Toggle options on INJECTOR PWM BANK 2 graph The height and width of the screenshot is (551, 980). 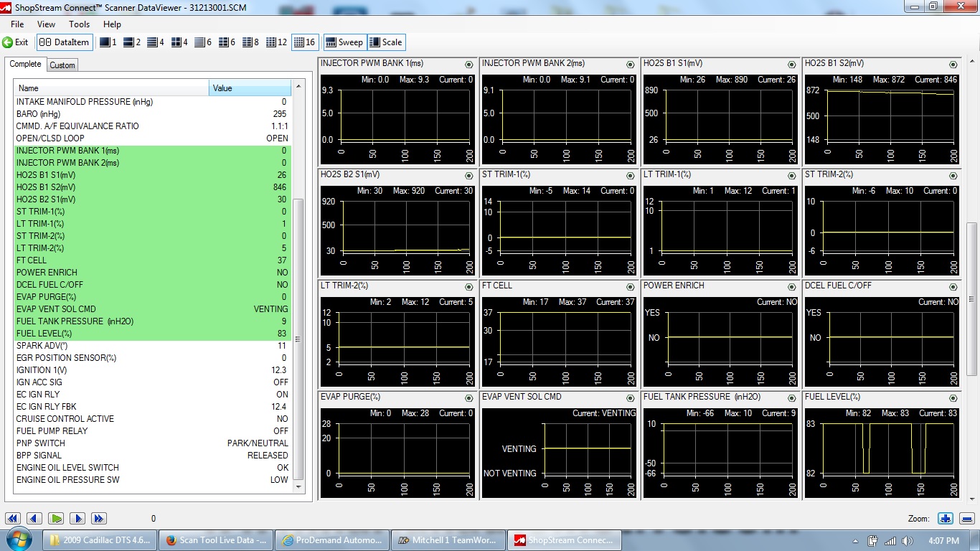point(630,65)
